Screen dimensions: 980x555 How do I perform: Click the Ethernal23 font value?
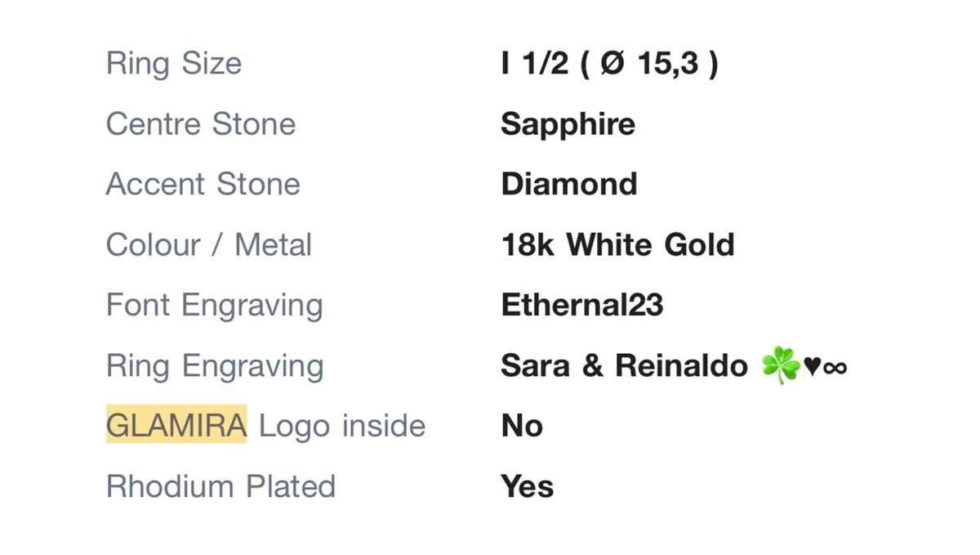pyautogui.click(x=582, y=305)
